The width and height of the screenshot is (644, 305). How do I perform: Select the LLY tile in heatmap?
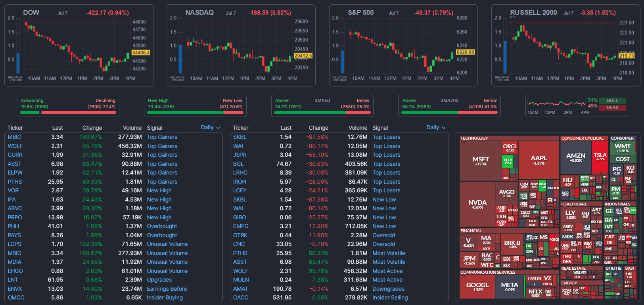pyautogui.click(x=570, y=215)
